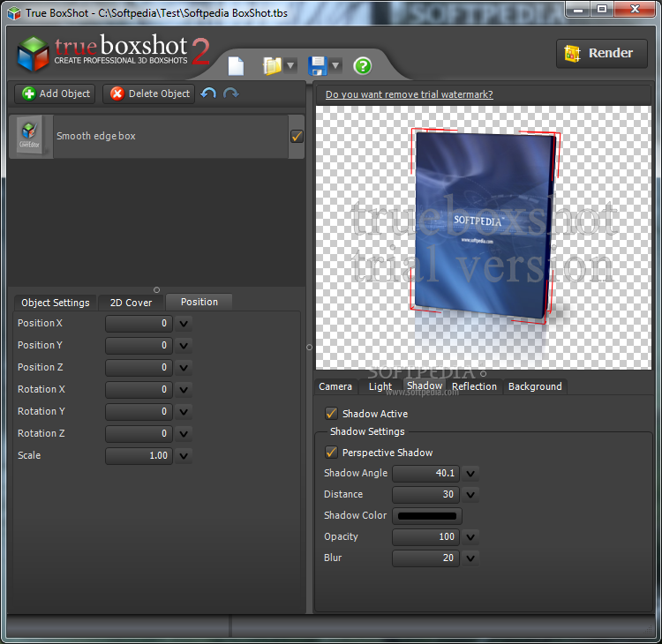Click Add Object button
Screen dimensions: 662x644
coord(56,94)
